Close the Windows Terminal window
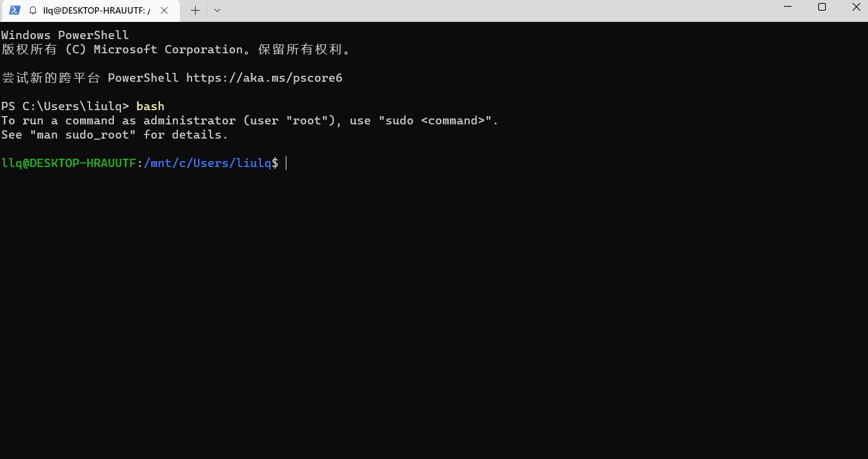The height and width of the screenshot is (459, 868). pyautogui.click(x=856, y=8)
